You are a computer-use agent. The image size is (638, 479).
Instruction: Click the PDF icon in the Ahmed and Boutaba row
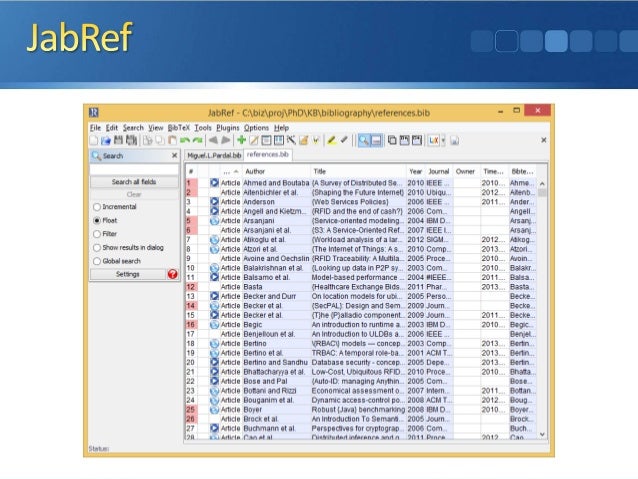coord(214,183)
